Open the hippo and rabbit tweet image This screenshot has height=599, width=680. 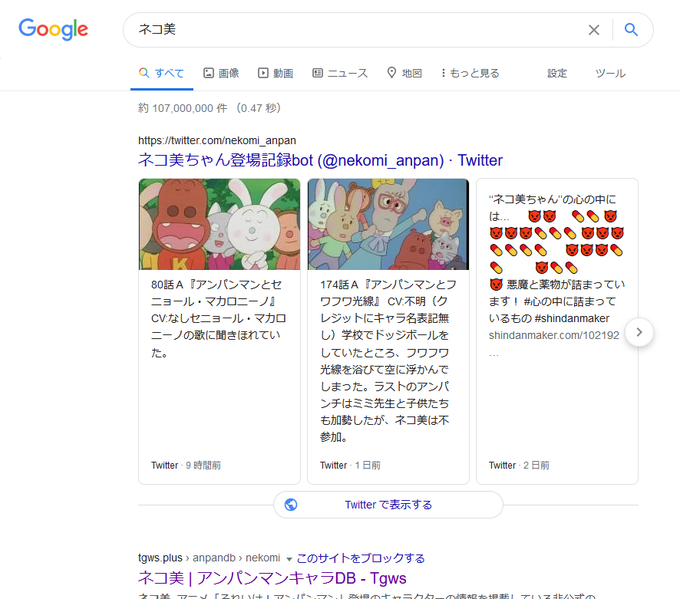tap(219, 224)
